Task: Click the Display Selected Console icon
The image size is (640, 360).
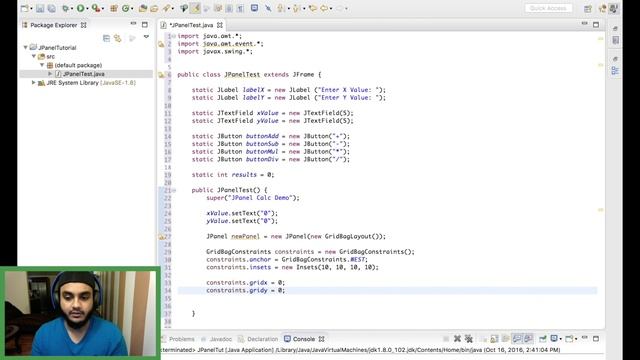Action: click(x=554, y=338)
